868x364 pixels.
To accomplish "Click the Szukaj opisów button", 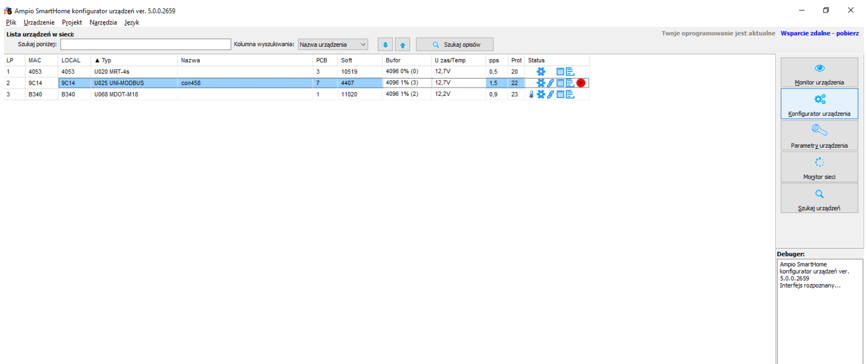I will click(x=455, y=45).
